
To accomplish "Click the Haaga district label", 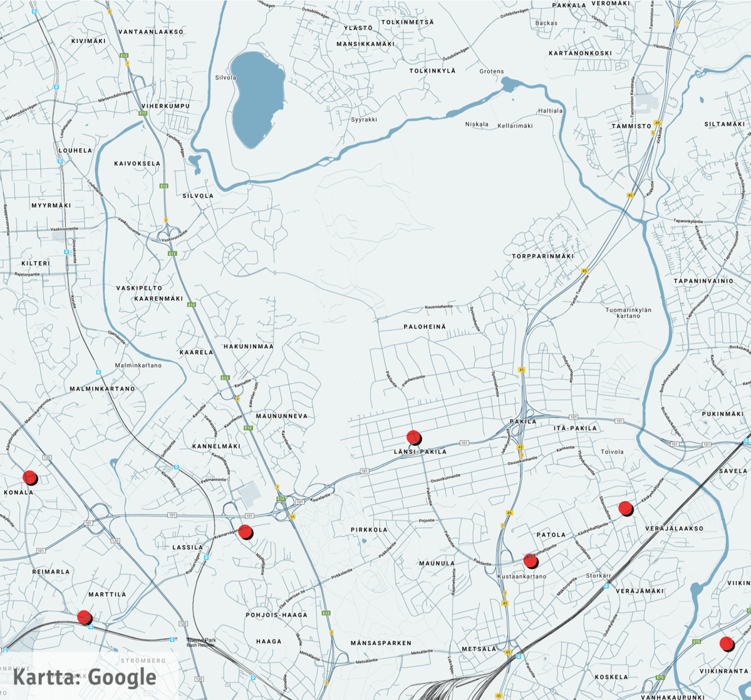I will coord(269,641).
